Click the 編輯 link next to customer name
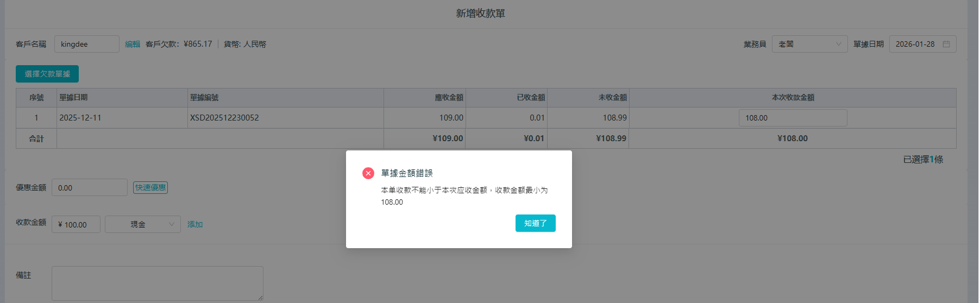The height and width of the screenshot is (303, 980). (133, 44)
